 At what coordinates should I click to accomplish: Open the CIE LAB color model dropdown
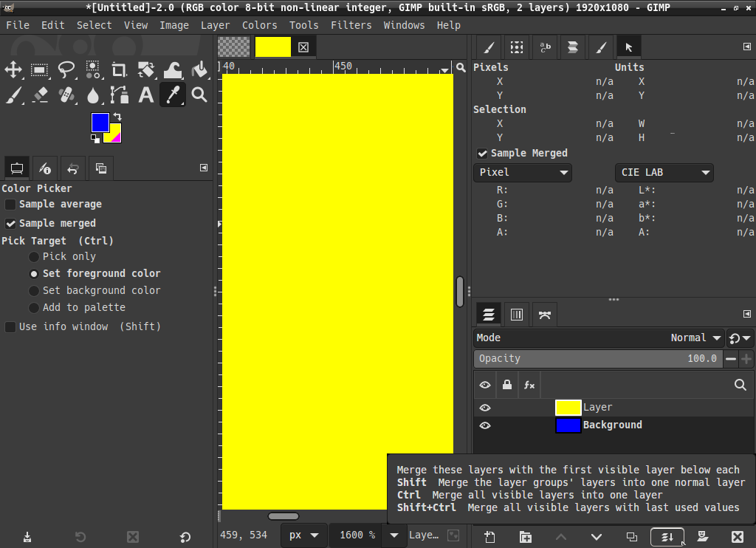664,173
